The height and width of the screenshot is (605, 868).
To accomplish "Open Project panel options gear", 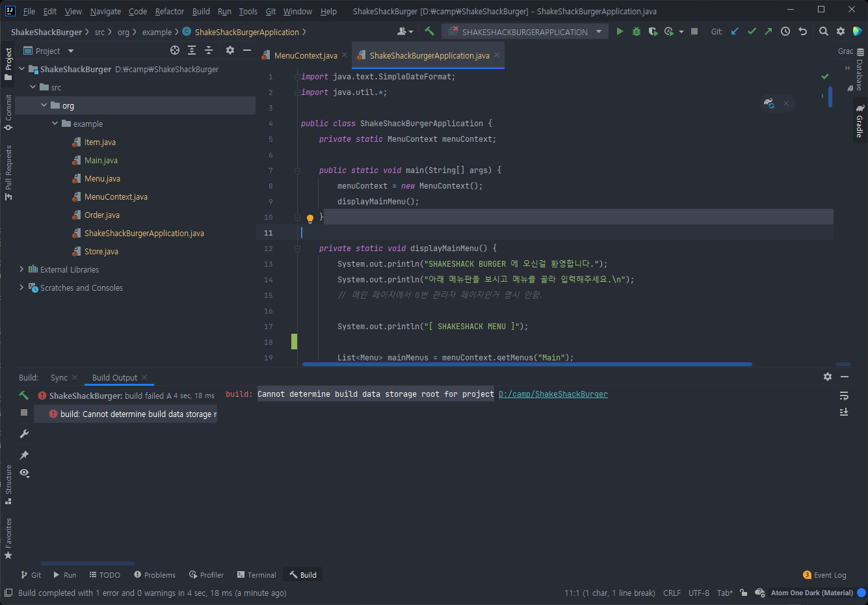I will (x=230, y=50).
